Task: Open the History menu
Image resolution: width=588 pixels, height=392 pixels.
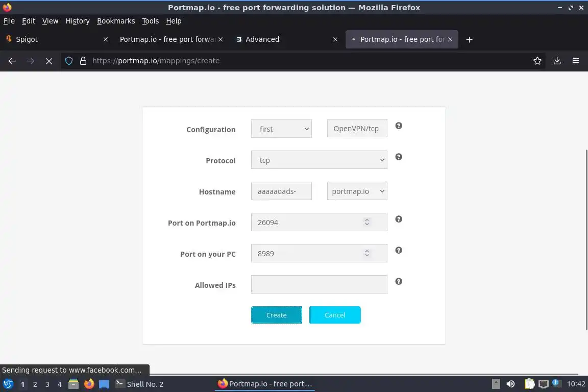Action: (x=78, y=21)
